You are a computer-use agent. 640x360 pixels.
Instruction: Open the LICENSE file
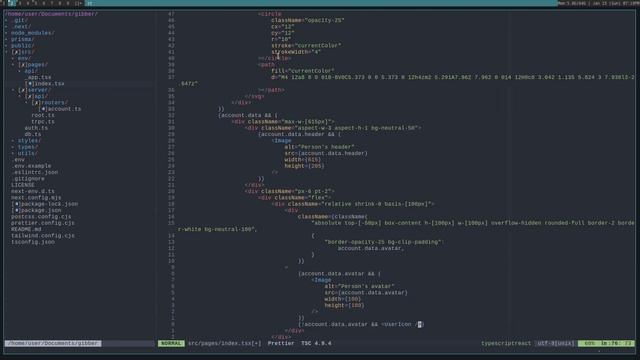tap(23, 185)
